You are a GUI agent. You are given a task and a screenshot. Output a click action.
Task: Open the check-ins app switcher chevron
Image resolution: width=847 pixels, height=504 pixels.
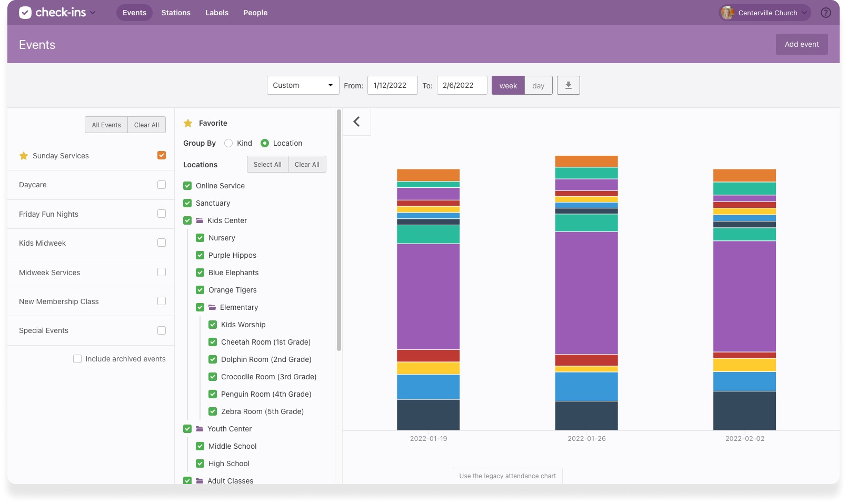click(92, 12)
